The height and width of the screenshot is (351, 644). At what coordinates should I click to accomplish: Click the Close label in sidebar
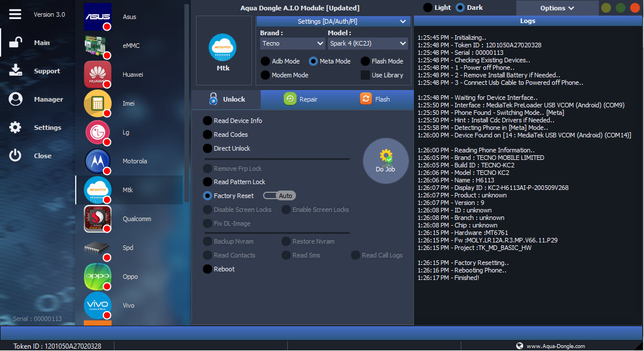(43, 156)
